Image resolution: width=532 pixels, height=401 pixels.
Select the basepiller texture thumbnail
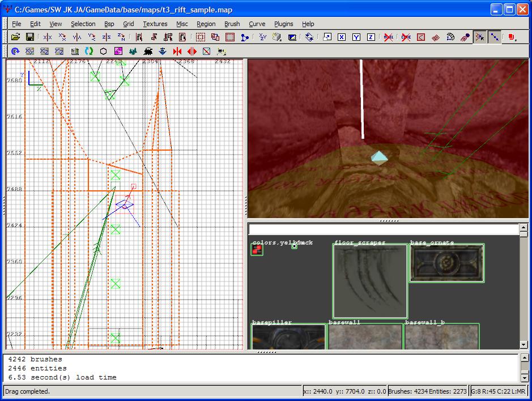pyautogui.click(x=288, y=336)
